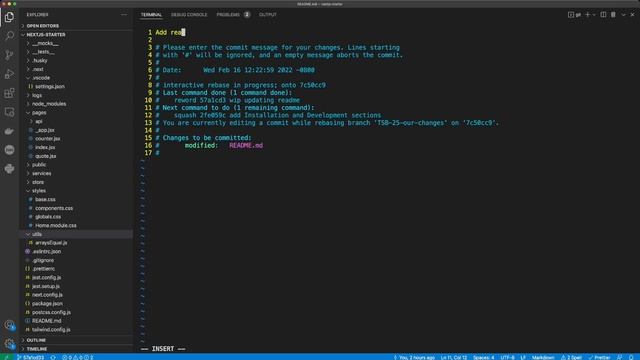The height and width of the screenshot is (360, 640).
Task: Close the terminal panel
Action: pyautogui.click(x=632, y=15)
